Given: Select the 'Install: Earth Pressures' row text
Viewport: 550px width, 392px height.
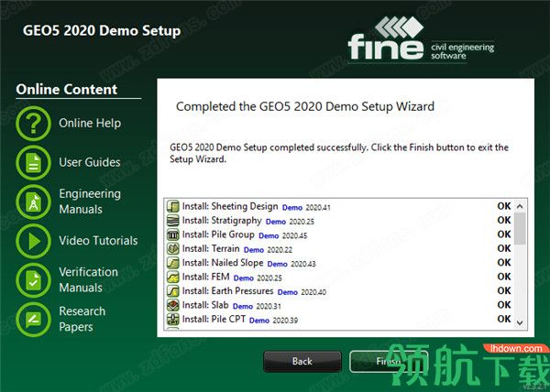Looking at the screenshot, I should coord(227,290).
